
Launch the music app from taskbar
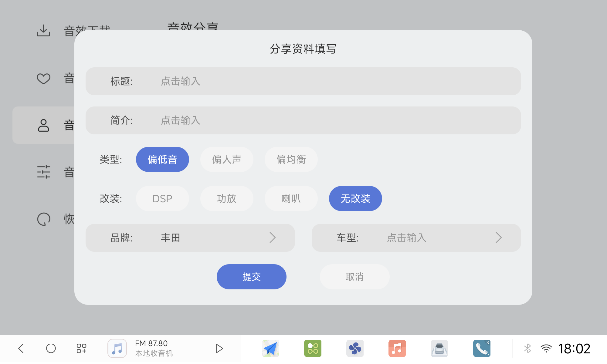(x=397, y=348)
